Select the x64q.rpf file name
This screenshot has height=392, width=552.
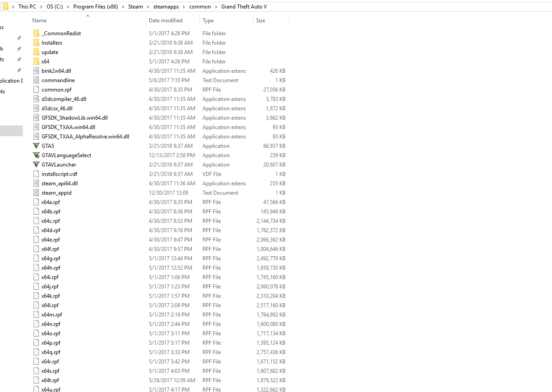point(51,352)
